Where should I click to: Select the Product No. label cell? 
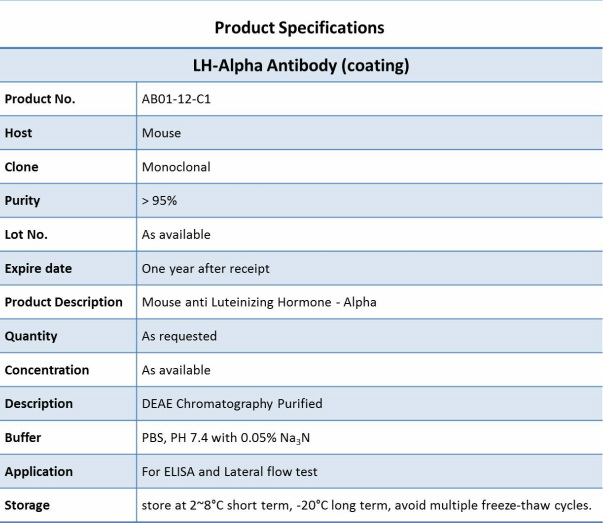click(x=68, y=99)
